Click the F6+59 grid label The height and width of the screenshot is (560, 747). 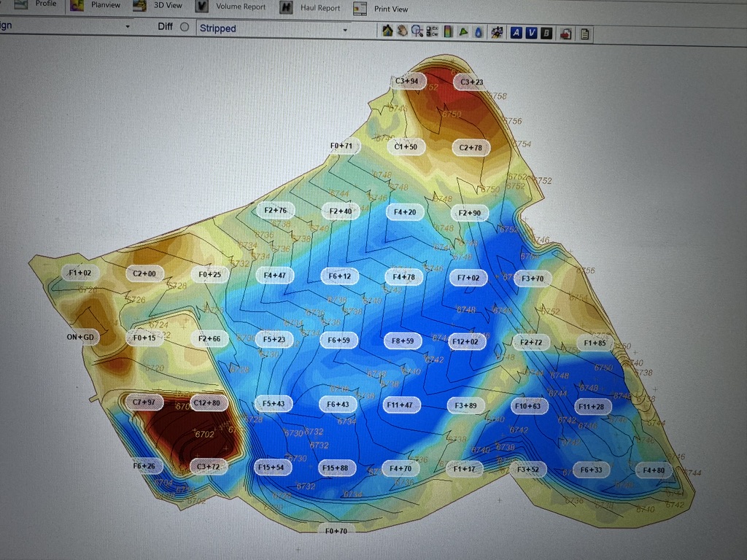[x=338, y=341]
